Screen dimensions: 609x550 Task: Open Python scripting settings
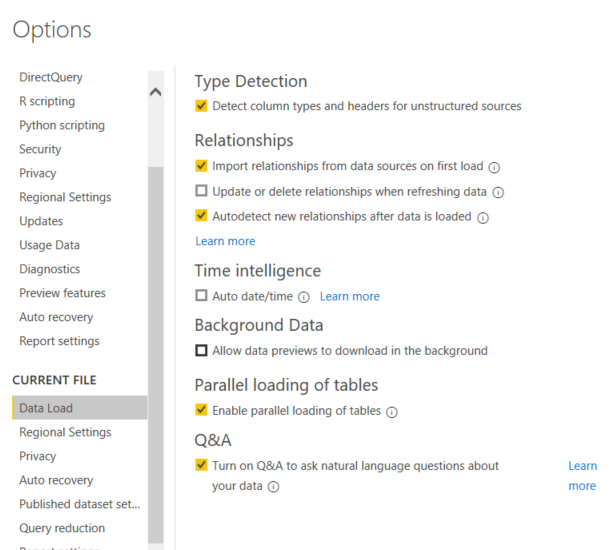coord(62,125)
